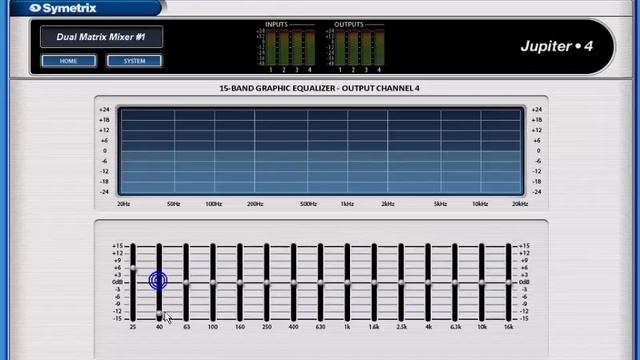Click the Symetrix logo
The height and width of the screenshot is (360, 640).
click(63, 8)
